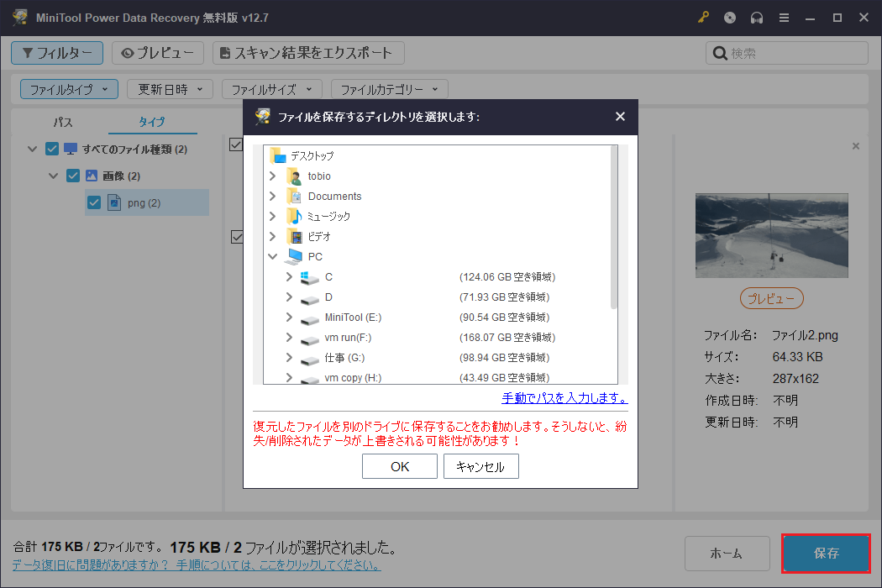
Task: Uncheck すべてのファイル種類 checkbox
Action: (52, 148)
